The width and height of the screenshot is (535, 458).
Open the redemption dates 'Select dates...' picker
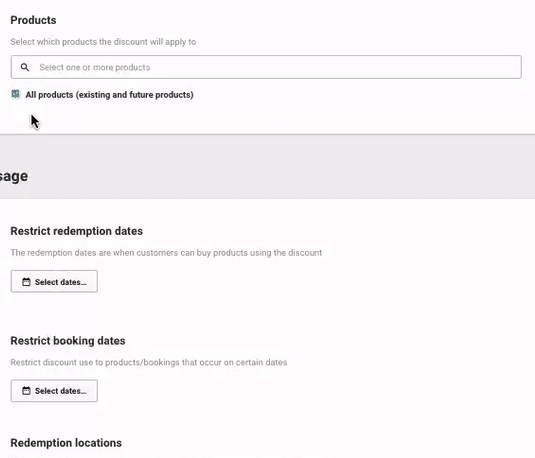[54, 282]
